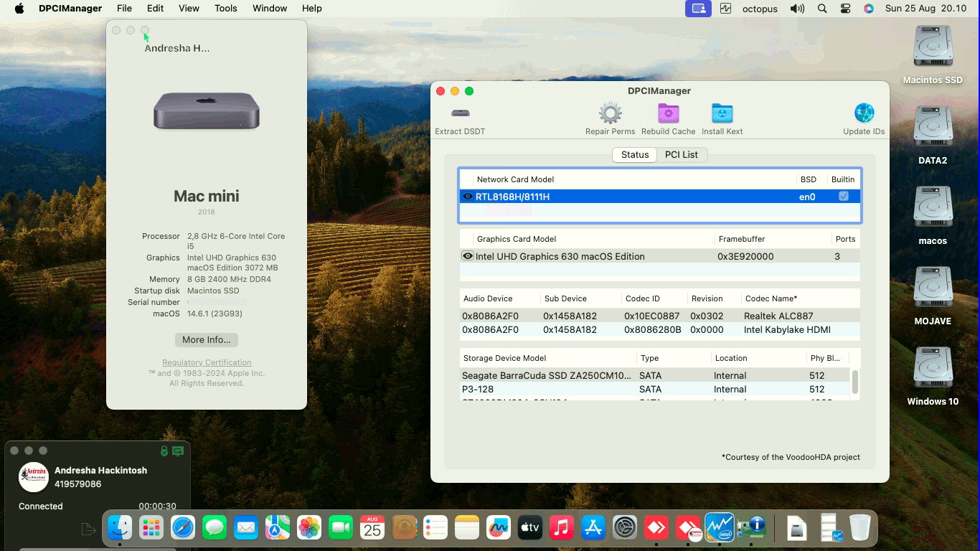Open the volume control in menu bar

797,9
